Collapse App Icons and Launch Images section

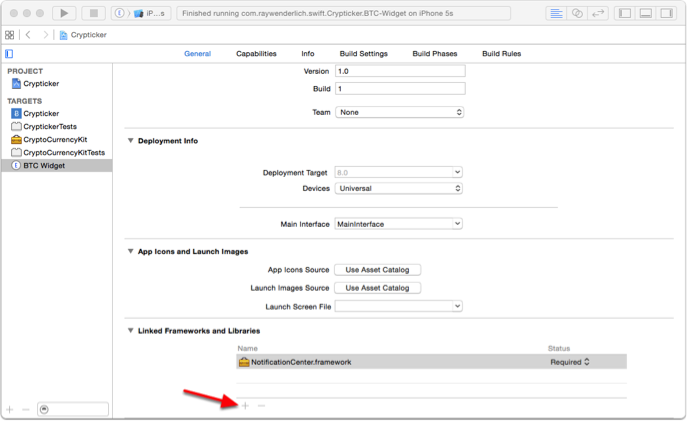tap(131, 251)
